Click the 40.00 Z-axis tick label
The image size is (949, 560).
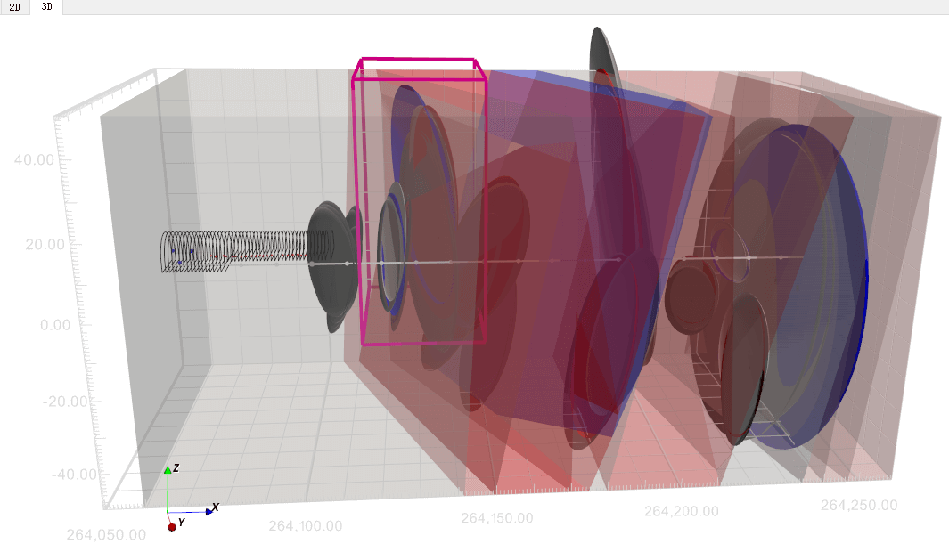(x=36, y=159)
